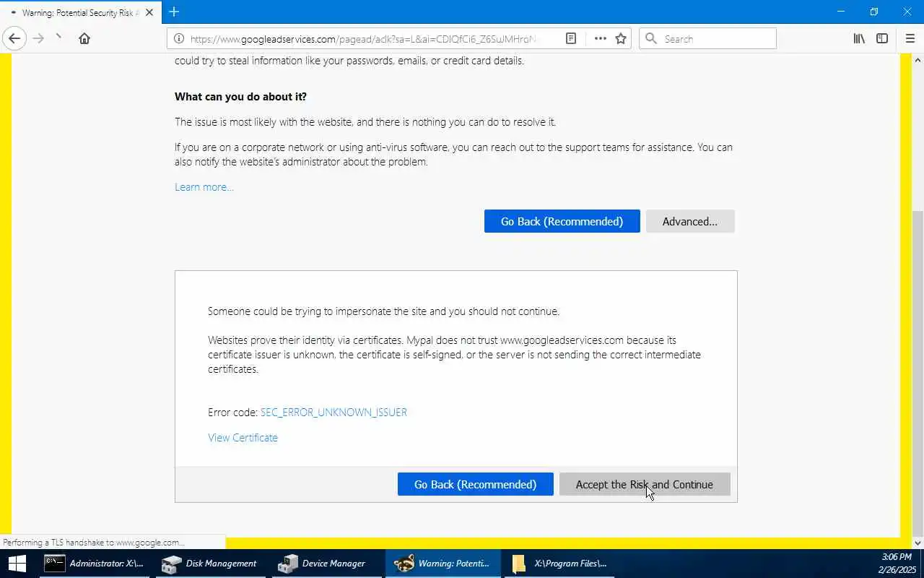
Task: Click the vertical scrollbar thumb
Action: (x=918, y=374)
